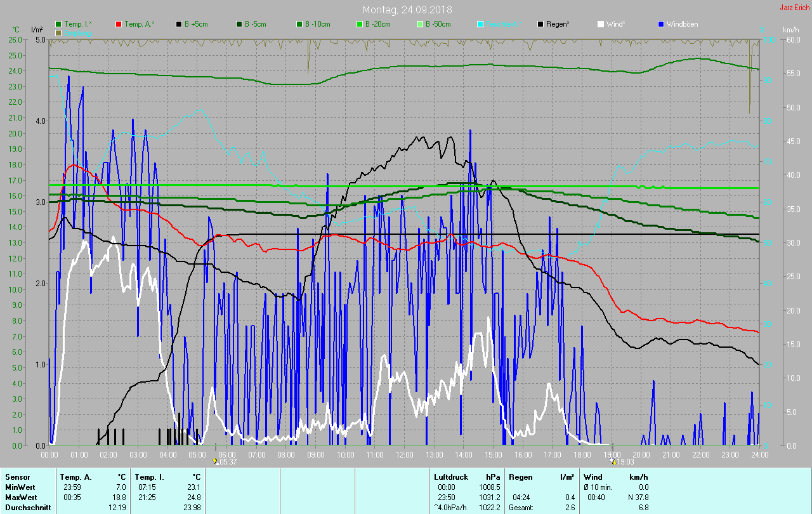The width and height of the screenshot is (812, 514).
Task: Click the white Wind legend square
Action: tap(601, 24)
